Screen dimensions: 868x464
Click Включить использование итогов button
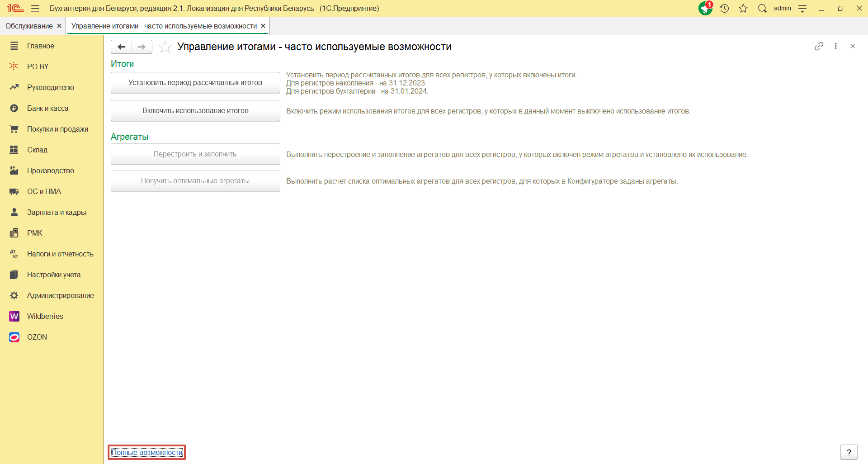pyautogui.click(x=195, y=111)
